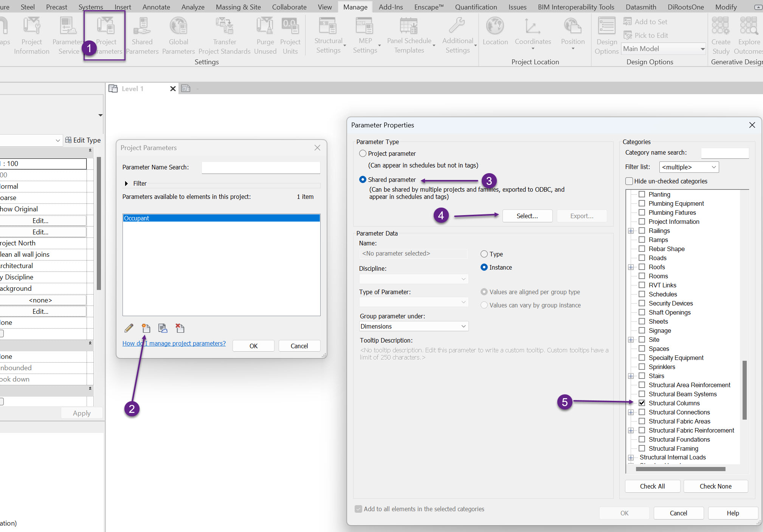
Task: Expand the Filter disclosure triangle
Action: [x=126, y=183]
